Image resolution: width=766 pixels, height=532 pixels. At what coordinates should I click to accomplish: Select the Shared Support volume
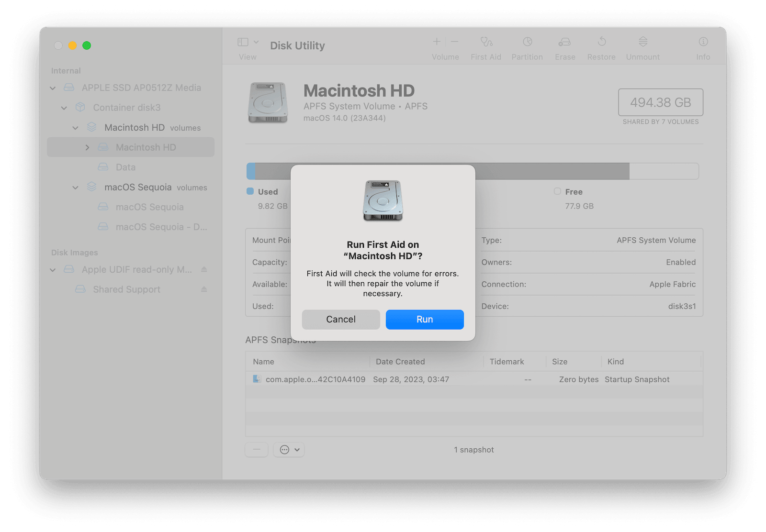(x=127, y=289)
